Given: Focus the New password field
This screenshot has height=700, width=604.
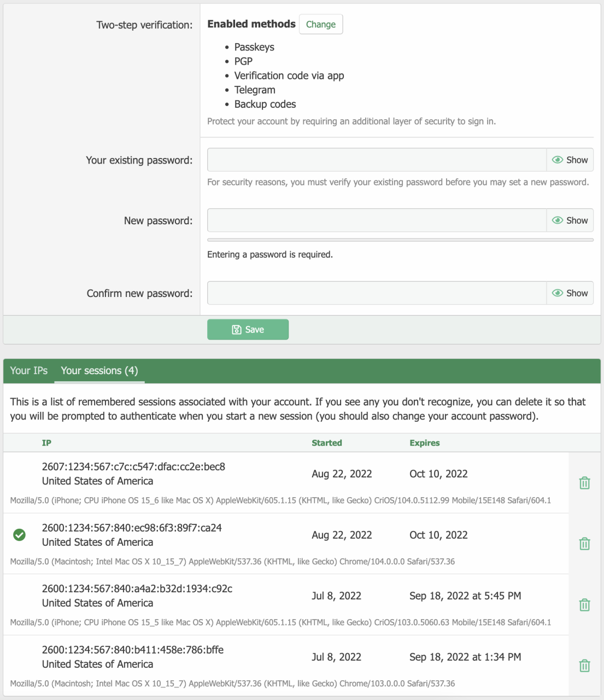Looking at the screenshot, I should point(377,220).
